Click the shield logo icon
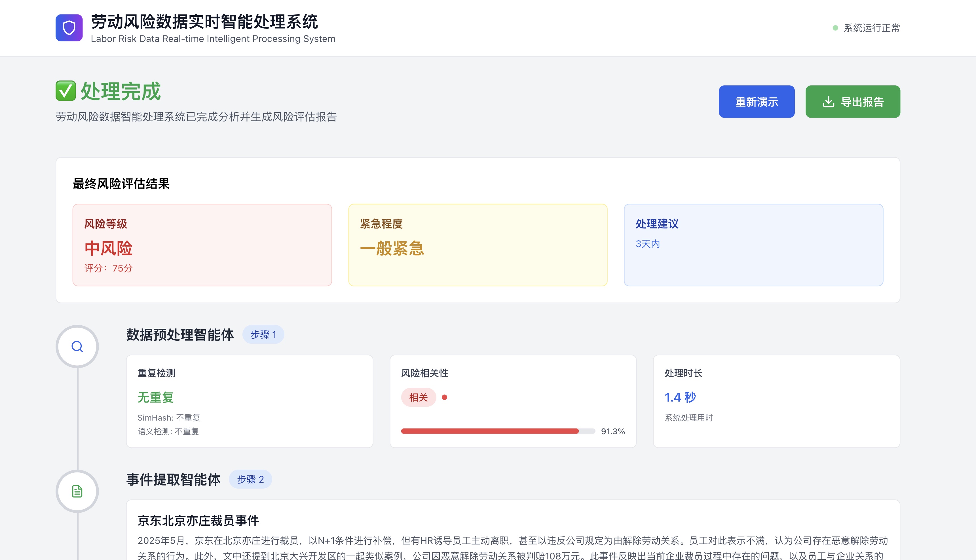This screenshot has width=976, height=560. [69, 28]
